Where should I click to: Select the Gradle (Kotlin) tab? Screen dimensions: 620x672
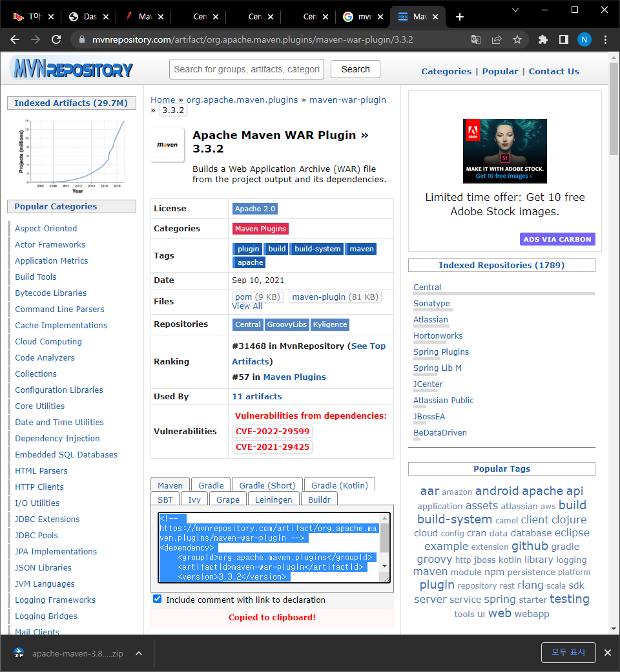pyautogui.click(x=339, y=485)
